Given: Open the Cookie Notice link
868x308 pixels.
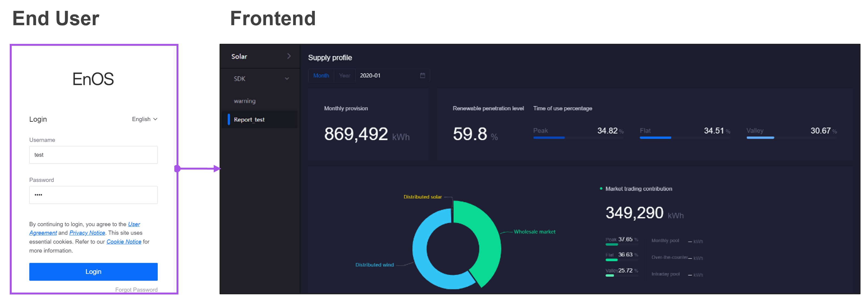Looking at the screenshot, I should pyautogui.click(x=124, y=242).
